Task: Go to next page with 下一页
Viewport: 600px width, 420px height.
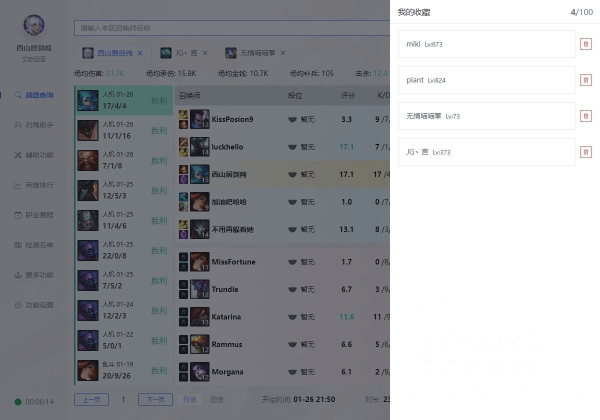Action: tap(153, 399)
